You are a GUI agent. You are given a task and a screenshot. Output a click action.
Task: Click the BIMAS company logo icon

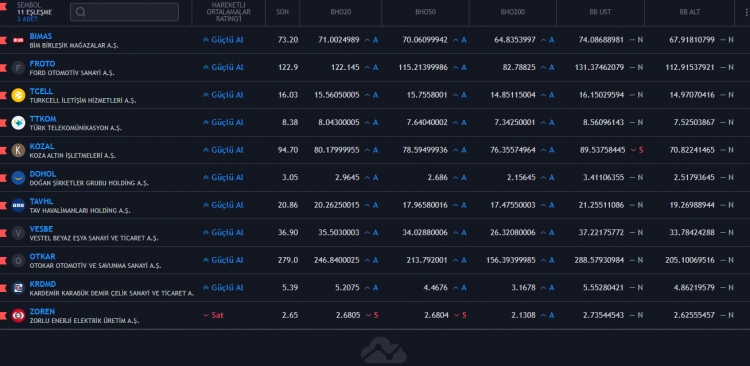[18, 41]
